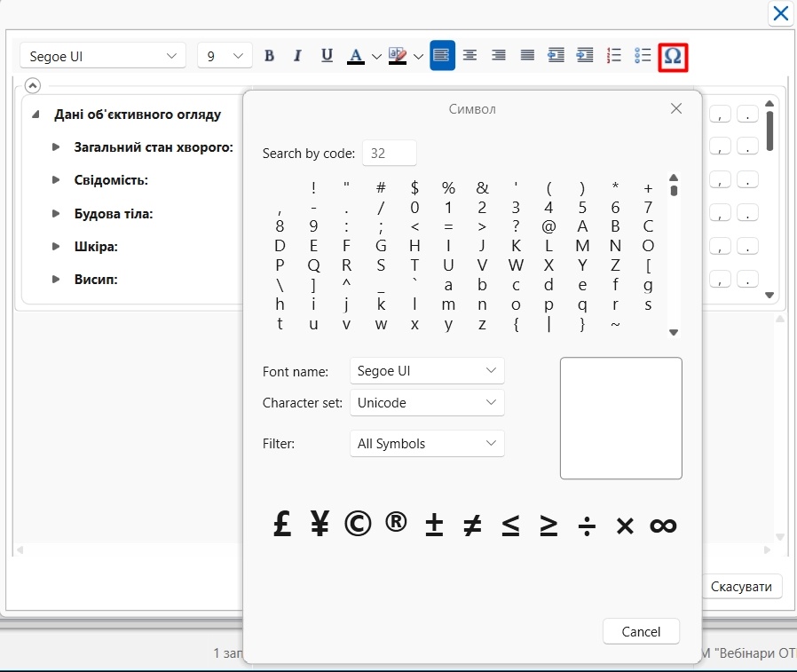Screen dimensions: 797x672
Task: Open the Character set Unicode dropdown
Action: coord(427,403)
